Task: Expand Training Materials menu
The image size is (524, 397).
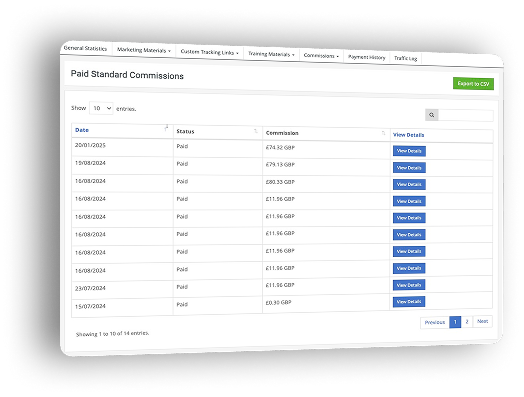Action: click(x=271, y=54)
